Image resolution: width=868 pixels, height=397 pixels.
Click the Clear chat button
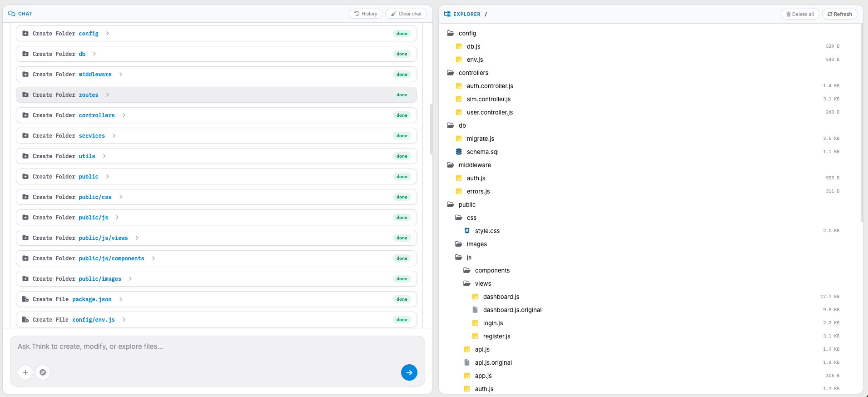click(x=406, y=14)
